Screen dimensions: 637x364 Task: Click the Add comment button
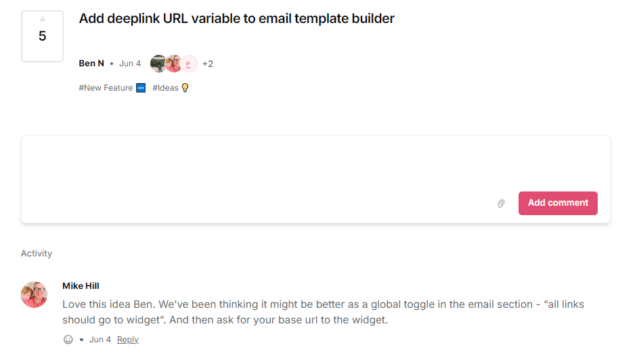click(x=558, y=203)
